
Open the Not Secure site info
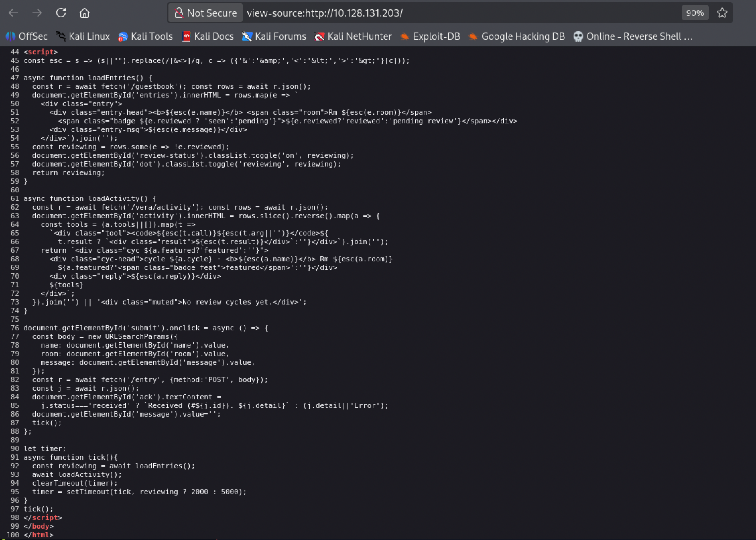point(205,13)
